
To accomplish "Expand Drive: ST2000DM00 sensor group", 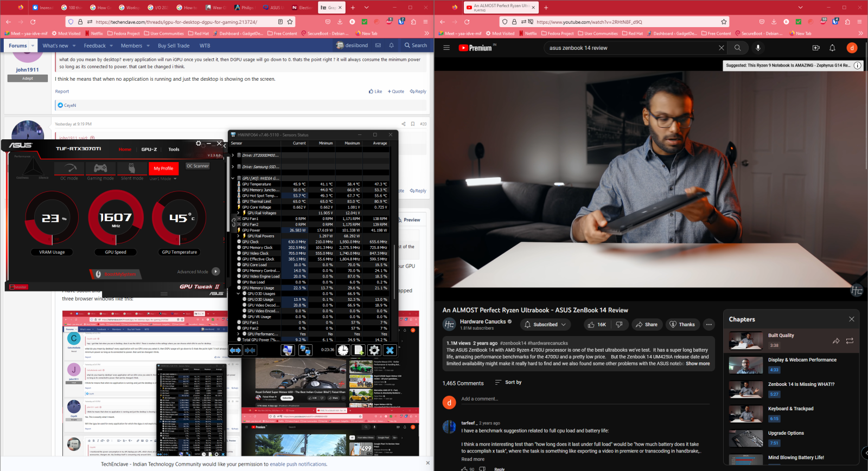I will pos(233,155).
